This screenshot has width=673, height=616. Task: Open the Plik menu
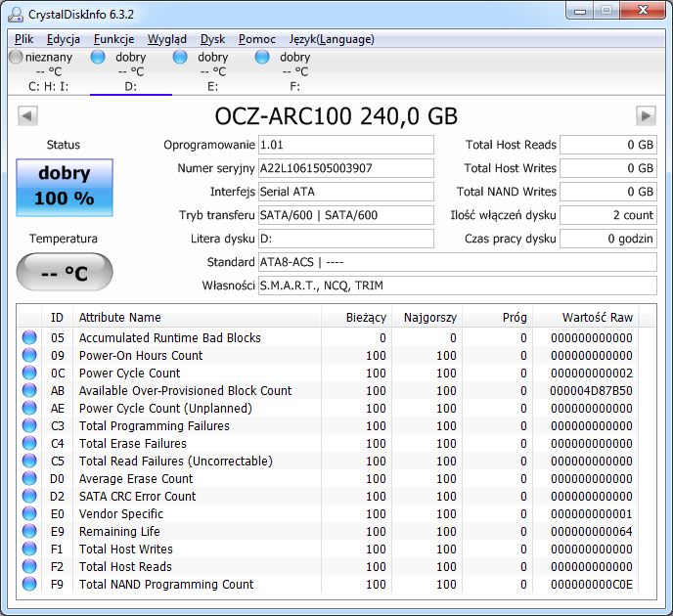pyautogui.click(x=24, y=39)
